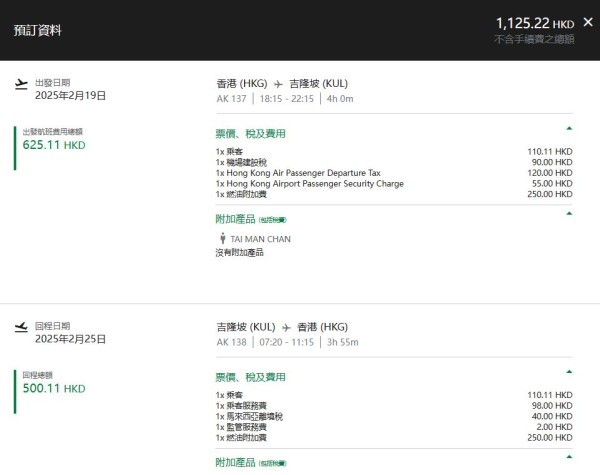This screenshot has width=600, height=475.
Task: Click the 500.11 HKD return flight total
Action: click(x=54, y=388)
